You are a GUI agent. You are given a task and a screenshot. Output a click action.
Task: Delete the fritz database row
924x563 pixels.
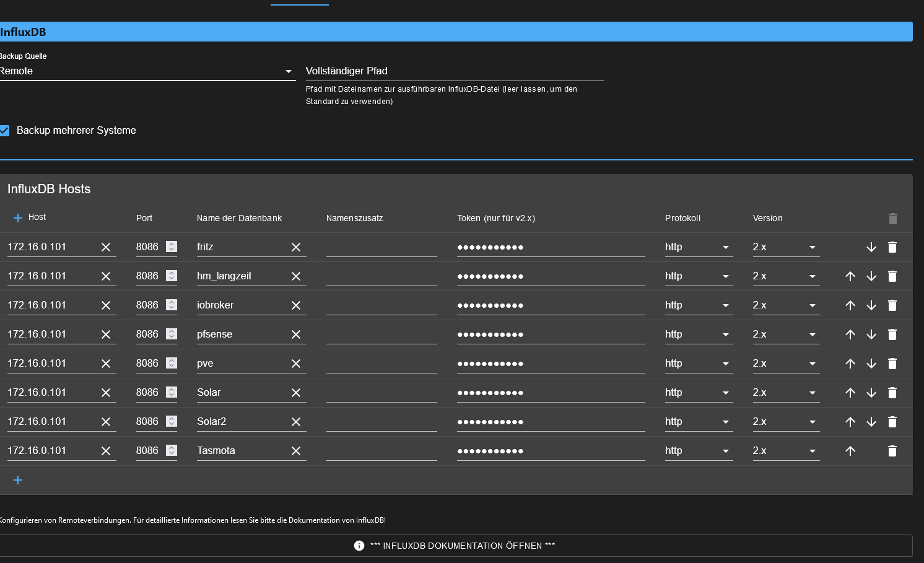tap(892, 247)
